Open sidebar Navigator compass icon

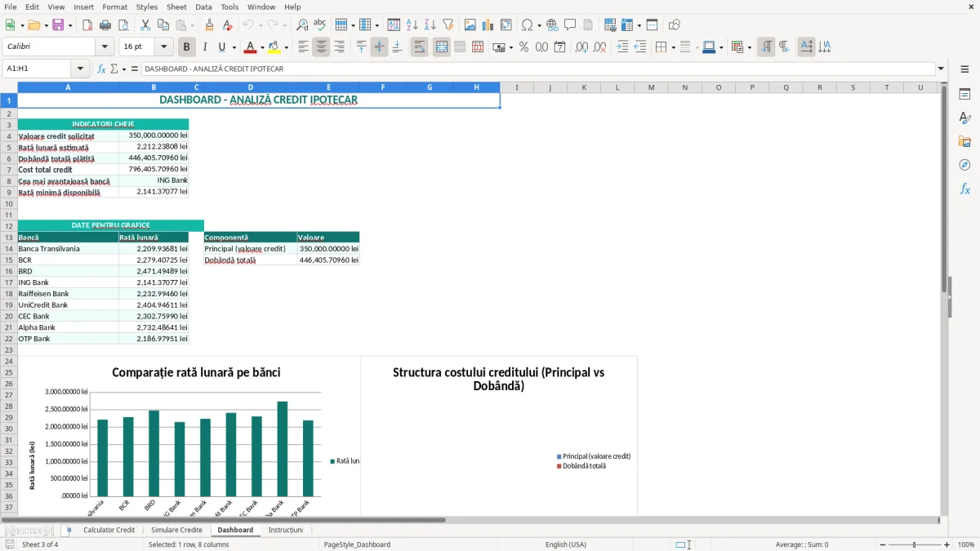tap(964, 165)
